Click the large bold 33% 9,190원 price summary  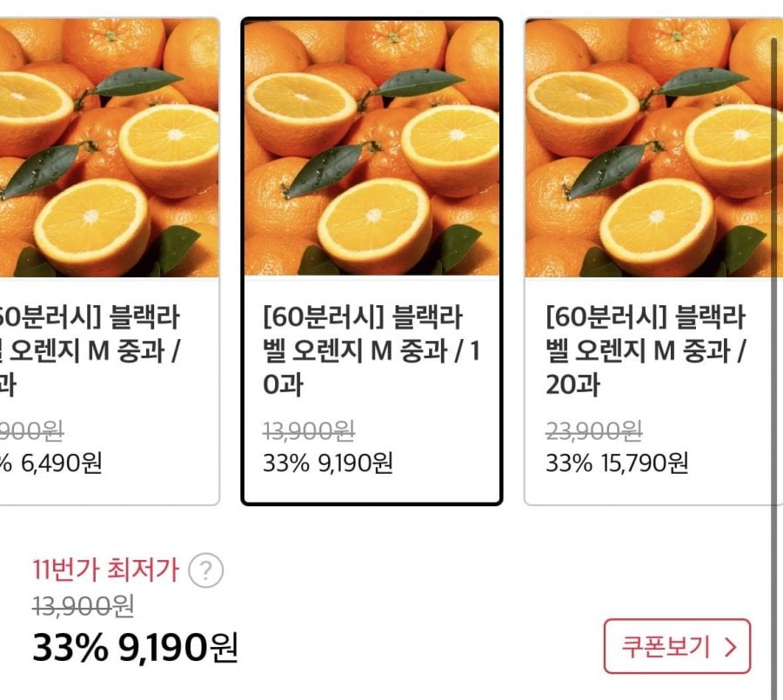(x=135, y=647)
